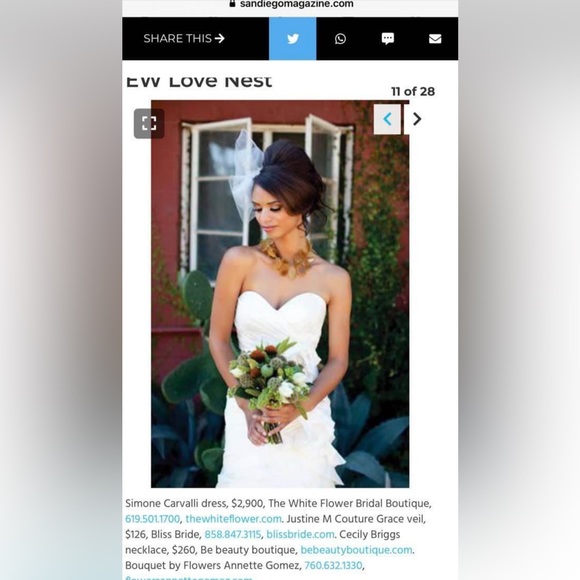580x580 pixels.
Task: Open the photo in fullscreen view
Action: point(149,123)
